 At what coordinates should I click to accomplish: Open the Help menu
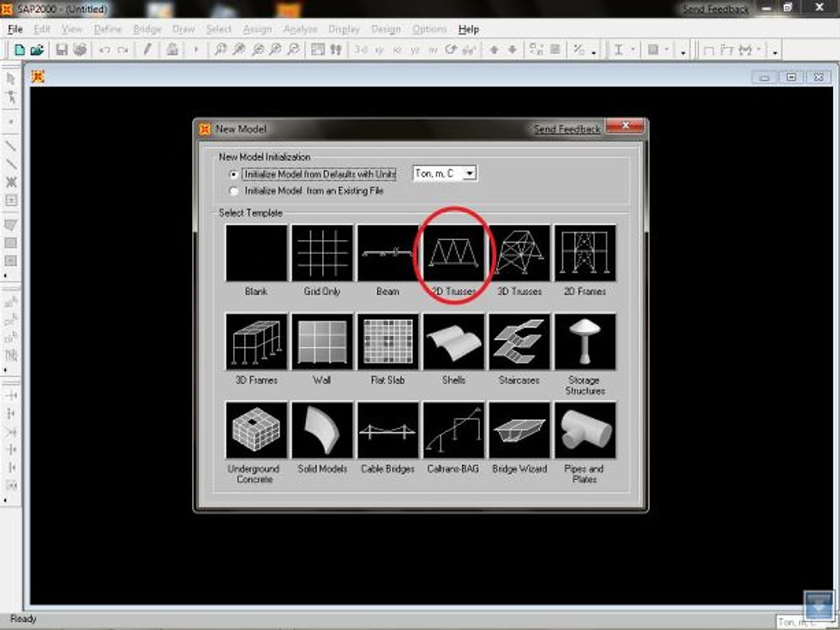[469, 29]
